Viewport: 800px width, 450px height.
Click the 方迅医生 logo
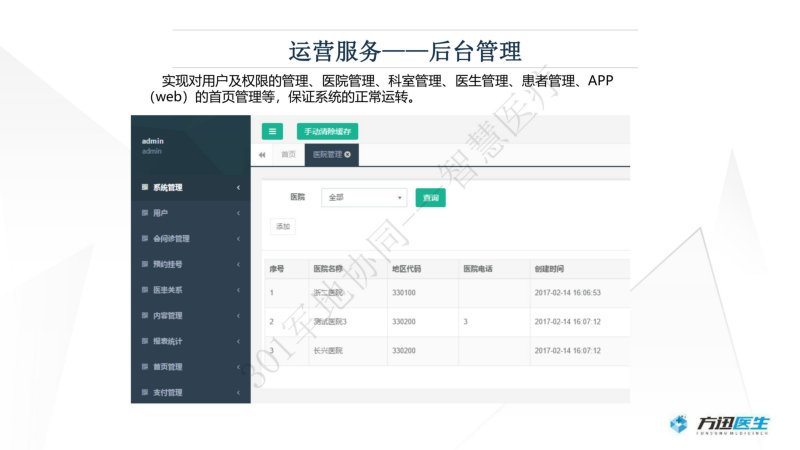click(719, 424)
